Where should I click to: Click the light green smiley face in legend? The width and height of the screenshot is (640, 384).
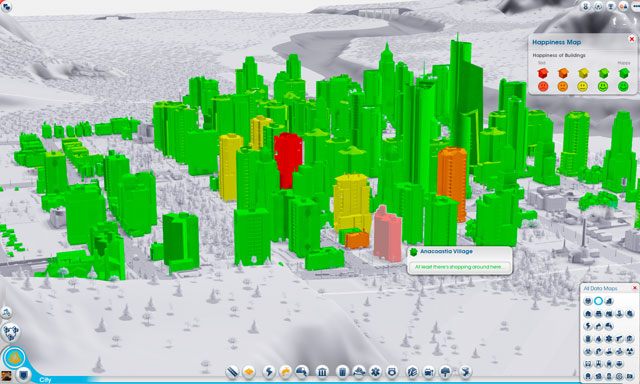click(x=603, y=87)
